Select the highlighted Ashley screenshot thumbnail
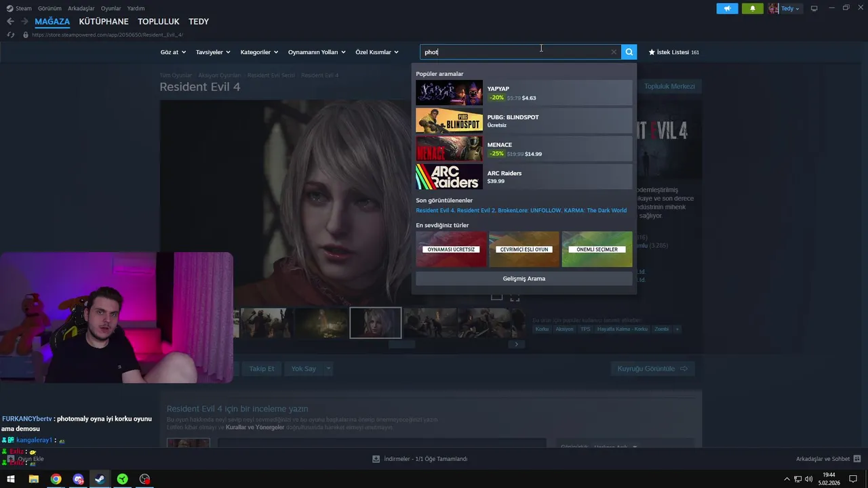Viewport: 868px width, 488px height. click(376, 323)
